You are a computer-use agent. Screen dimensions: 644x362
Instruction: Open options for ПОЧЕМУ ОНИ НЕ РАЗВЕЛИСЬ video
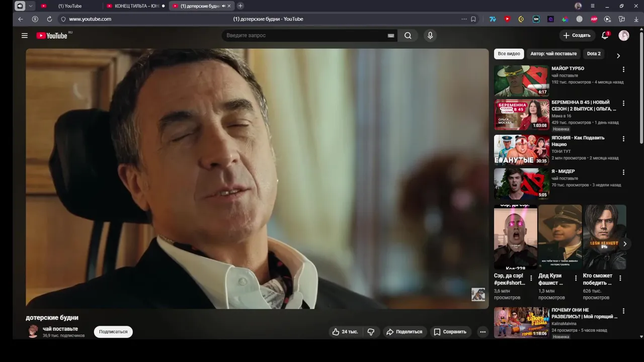click(x=623, y=311)
